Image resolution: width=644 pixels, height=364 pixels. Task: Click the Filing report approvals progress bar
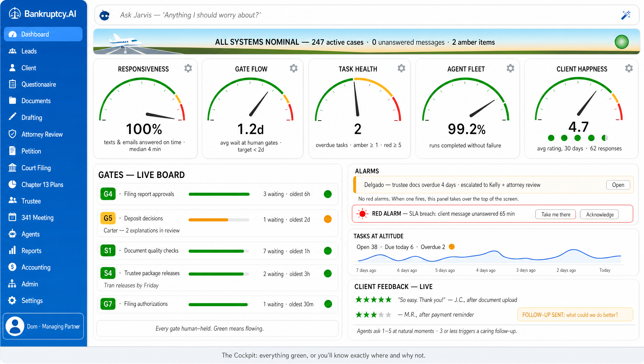(219, 194)
